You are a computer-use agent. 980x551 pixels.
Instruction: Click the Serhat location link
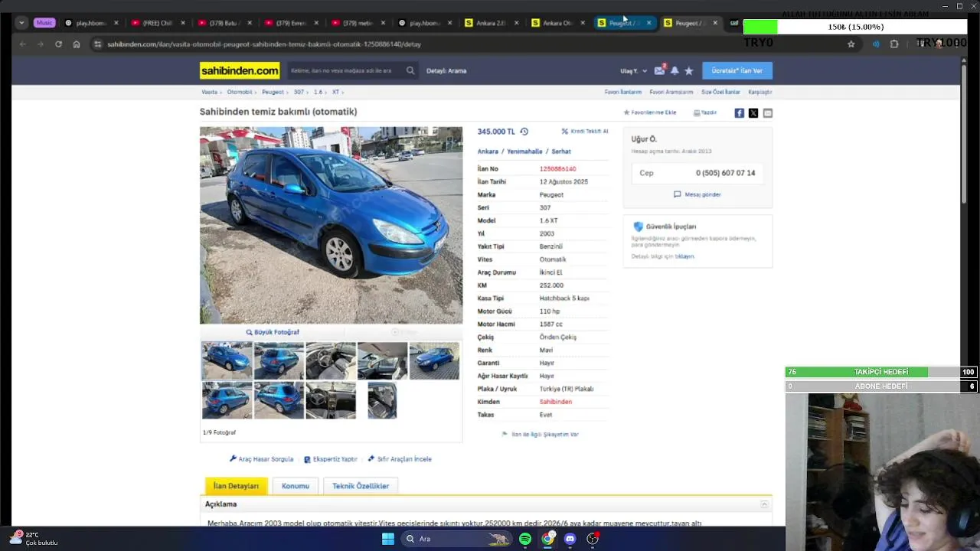coord(561,152)
